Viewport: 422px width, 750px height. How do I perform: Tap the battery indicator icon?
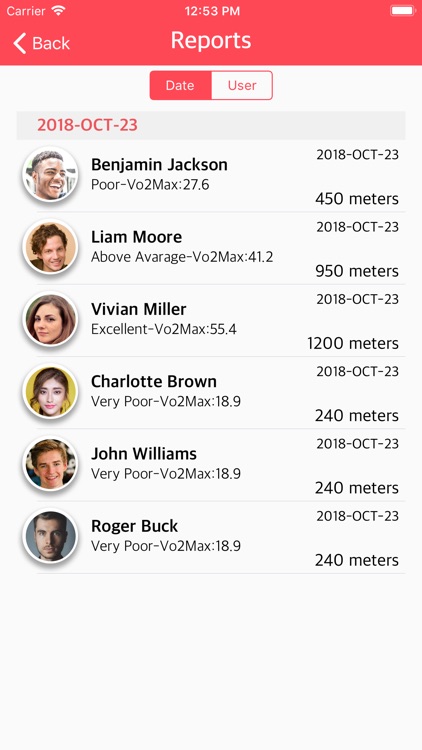tap(402, 11)
